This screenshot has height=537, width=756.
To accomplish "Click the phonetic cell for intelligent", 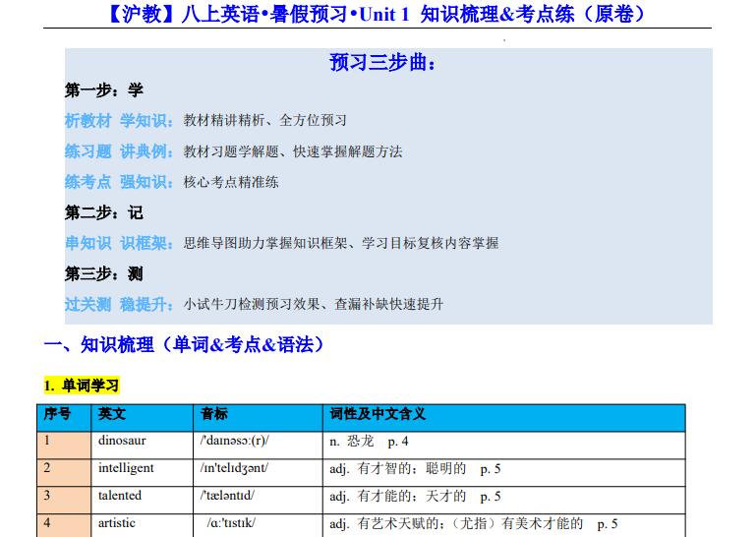I will 258,473.
